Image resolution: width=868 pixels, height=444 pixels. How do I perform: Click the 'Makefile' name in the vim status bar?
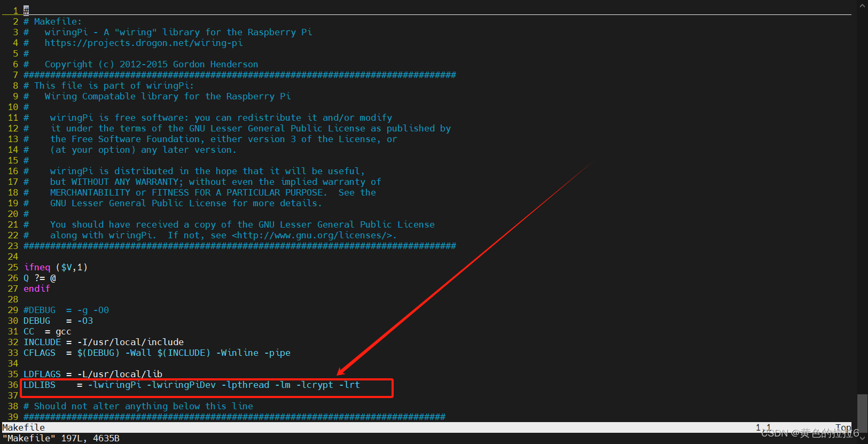tap(24, 427)
